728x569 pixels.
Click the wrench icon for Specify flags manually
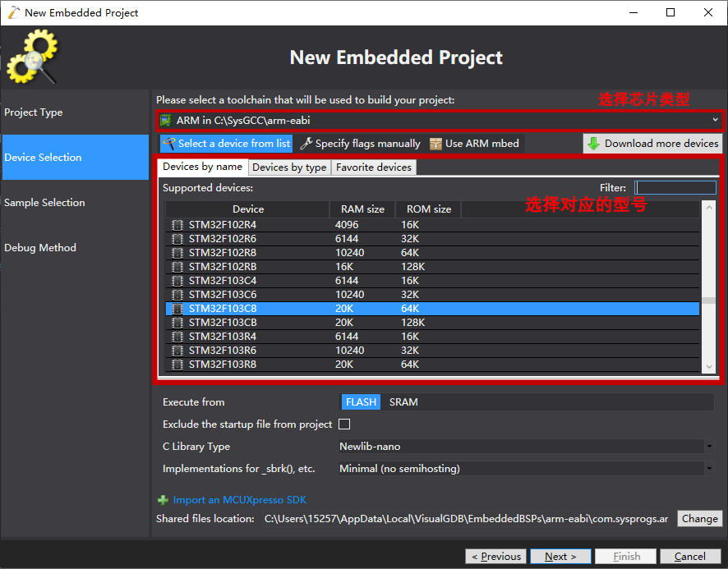point(306,144)
